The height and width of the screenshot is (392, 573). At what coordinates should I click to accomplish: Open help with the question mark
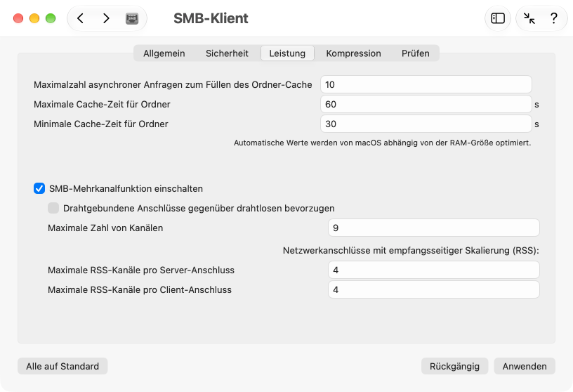[554, 18]
